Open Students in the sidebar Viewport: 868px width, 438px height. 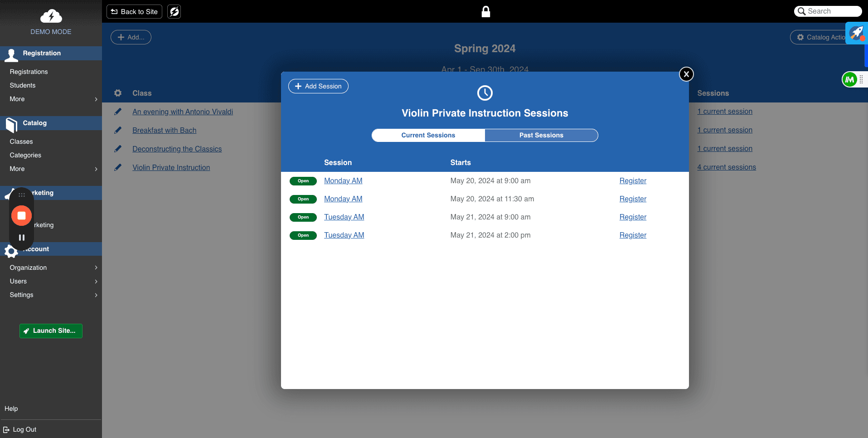click(x=23, y=85)
